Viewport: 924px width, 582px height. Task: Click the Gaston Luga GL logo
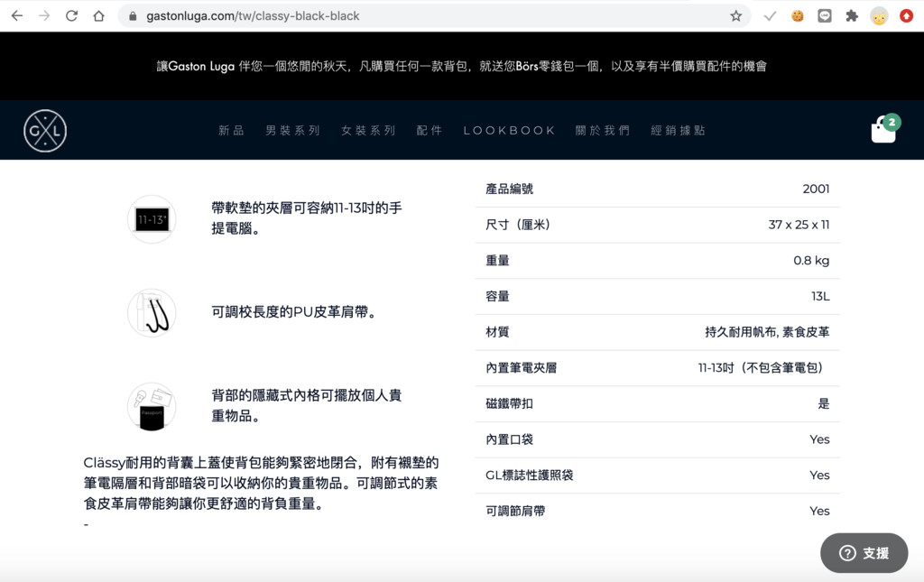(45, 131)
